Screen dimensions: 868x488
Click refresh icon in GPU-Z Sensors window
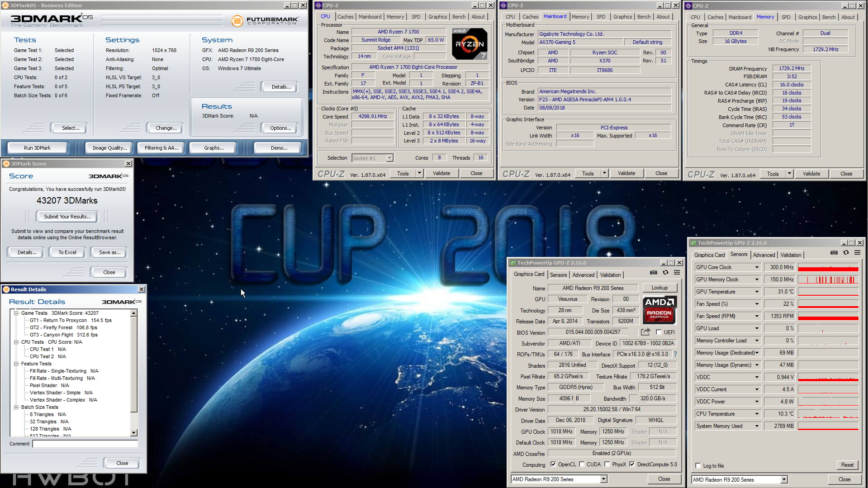(x=846, y=253)
